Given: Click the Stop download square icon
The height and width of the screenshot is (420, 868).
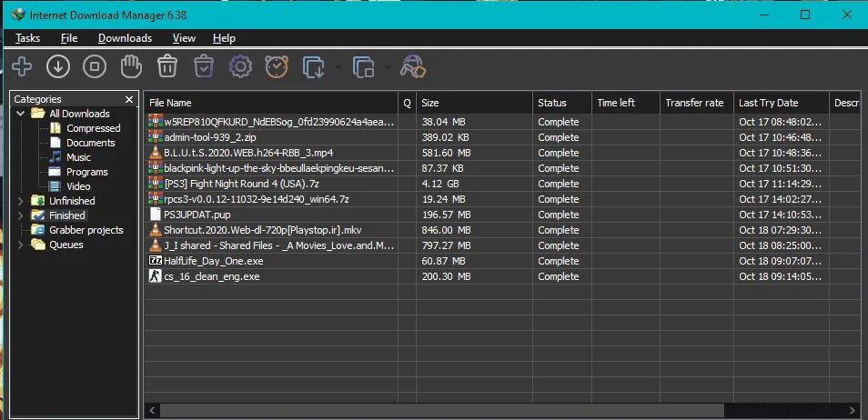Looking at the screenshot, I should (x=95, y=67).
